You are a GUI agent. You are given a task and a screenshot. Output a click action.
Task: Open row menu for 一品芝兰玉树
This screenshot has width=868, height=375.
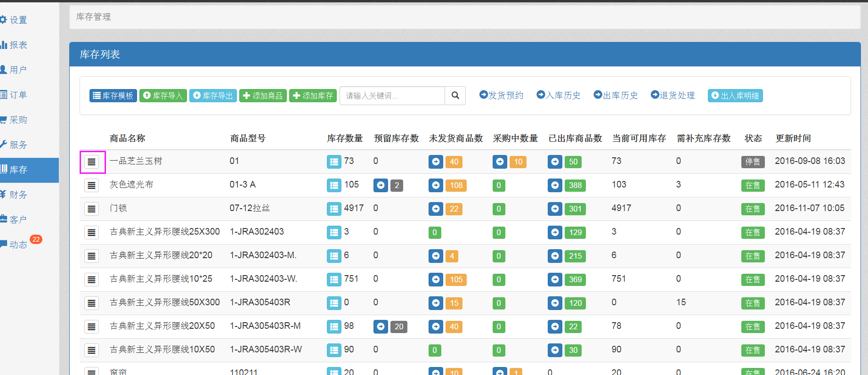pyautogui.click(x=91, y=162)
